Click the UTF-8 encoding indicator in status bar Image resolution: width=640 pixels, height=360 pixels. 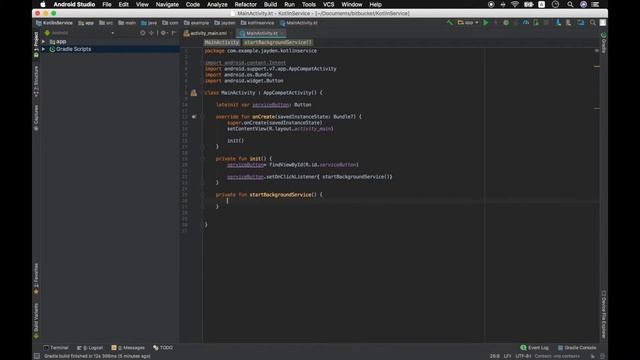point(523,356)
